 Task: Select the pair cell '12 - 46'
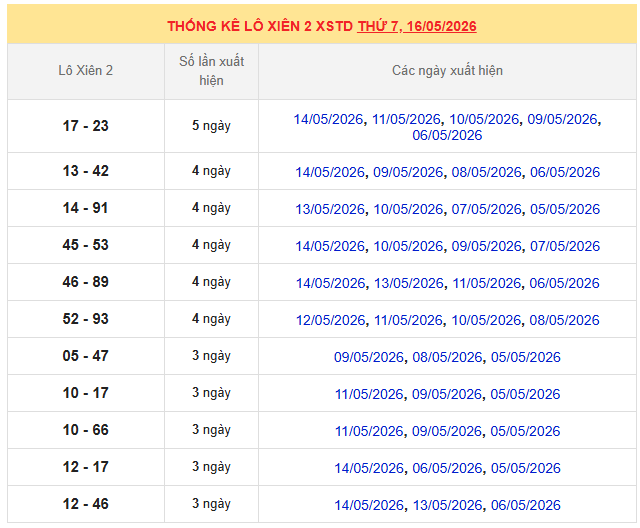point(86,504)
